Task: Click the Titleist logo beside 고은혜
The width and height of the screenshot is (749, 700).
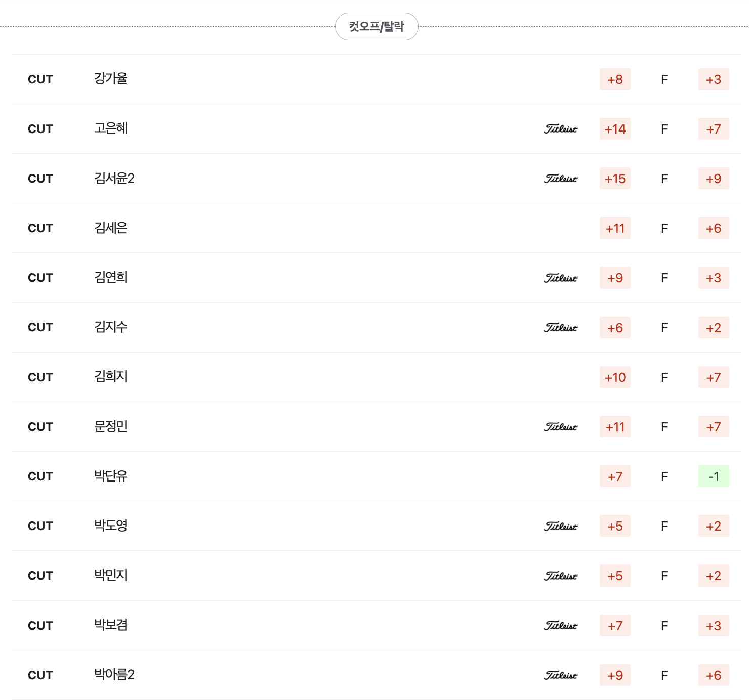Action: pos(560,129)
